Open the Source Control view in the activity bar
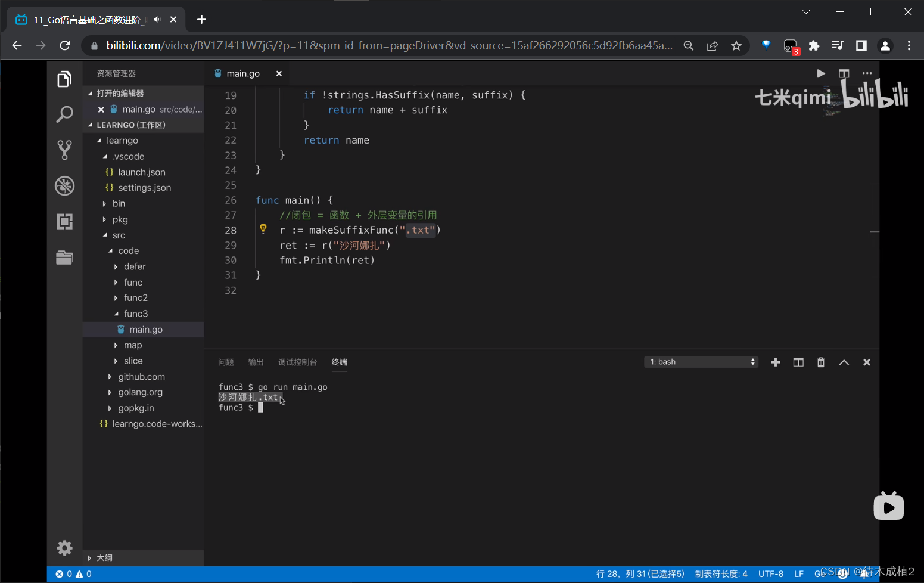Screen dimensions: 924x583 pos(64,150)
